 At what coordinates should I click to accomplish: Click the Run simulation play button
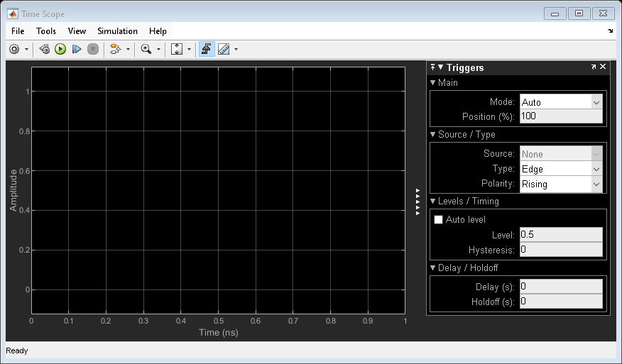(60, 49)
